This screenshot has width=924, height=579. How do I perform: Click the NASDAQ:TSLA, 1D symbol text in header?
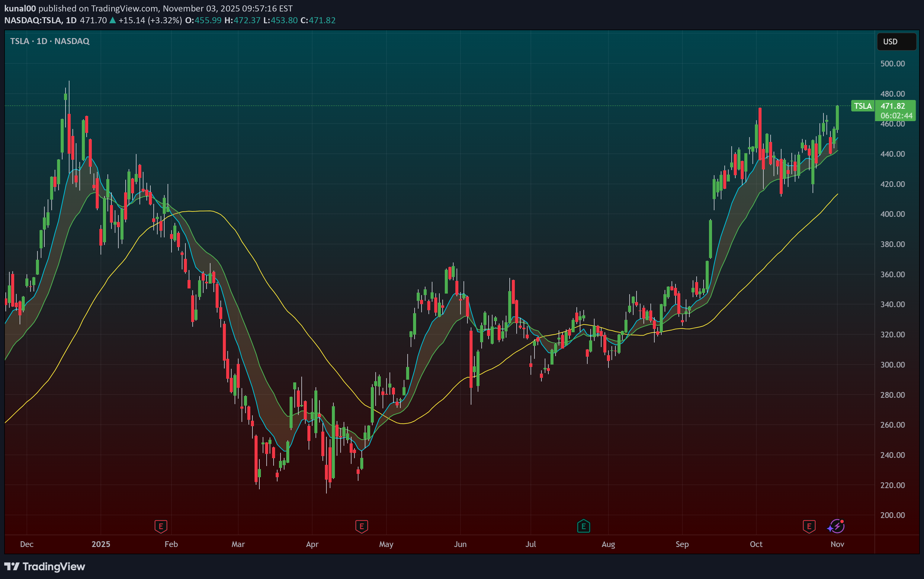pos(40,20)
